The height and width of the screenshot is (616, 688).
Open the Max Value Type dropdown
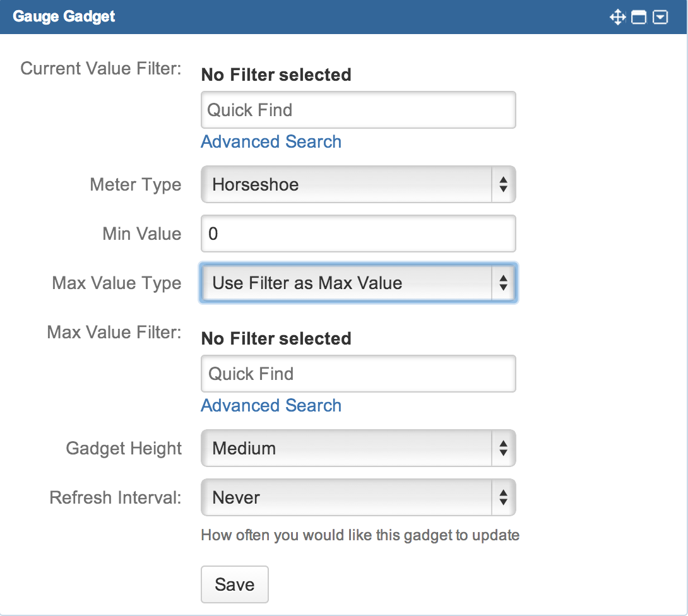[353, 283]
